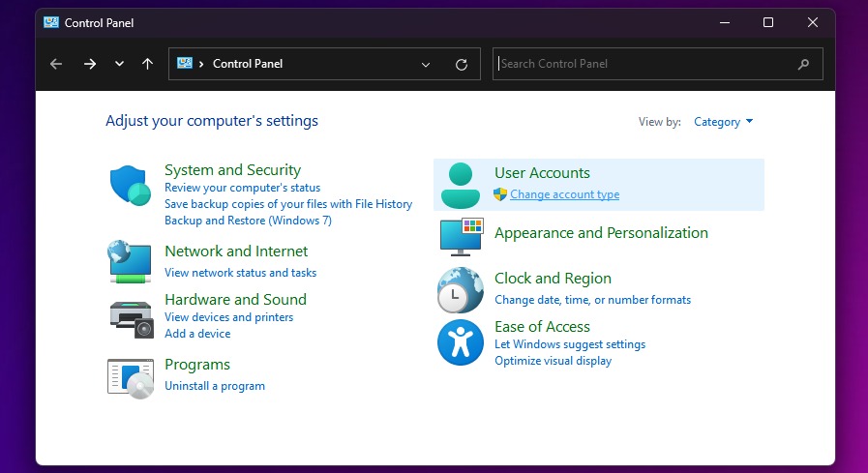Open the Appearance and Personalization monitor icon
The width and height of the screenshot is (868, 473).
[x=462, y=237]
